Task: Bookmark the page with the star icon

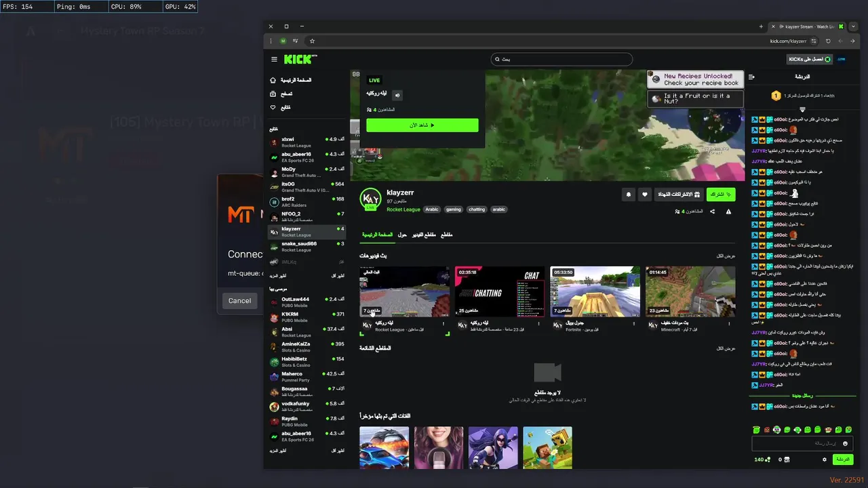Action: point(312,41)
